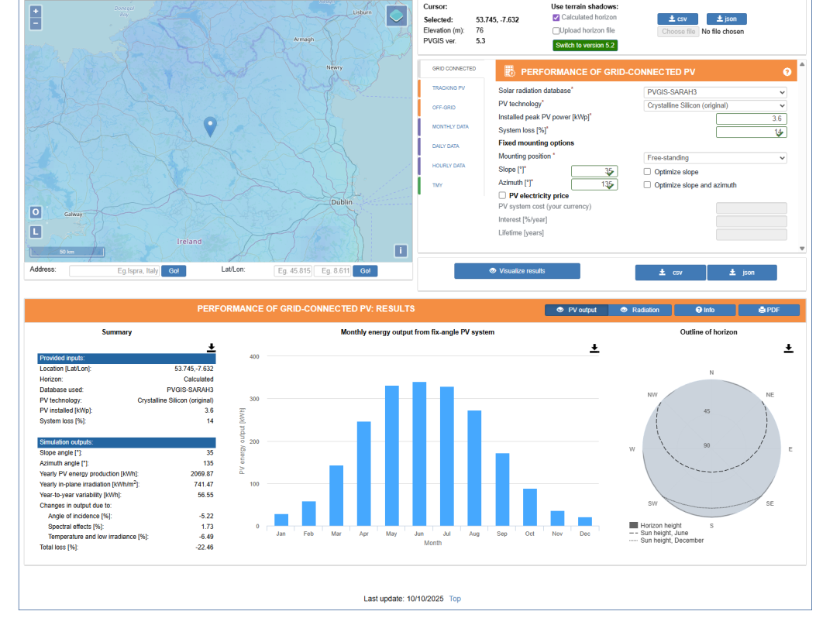Select the Monthly Data tab
This screenshot has width=840, height=625.
(x=450, y=127)
